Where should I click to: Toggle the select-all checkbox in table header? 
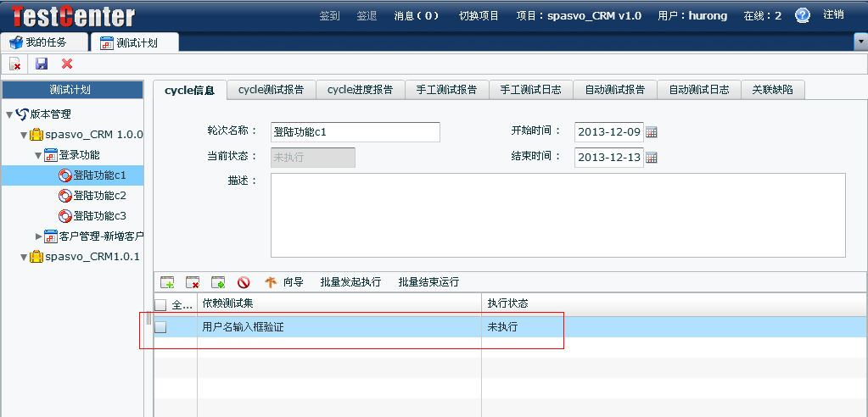(x=160, y=305)
